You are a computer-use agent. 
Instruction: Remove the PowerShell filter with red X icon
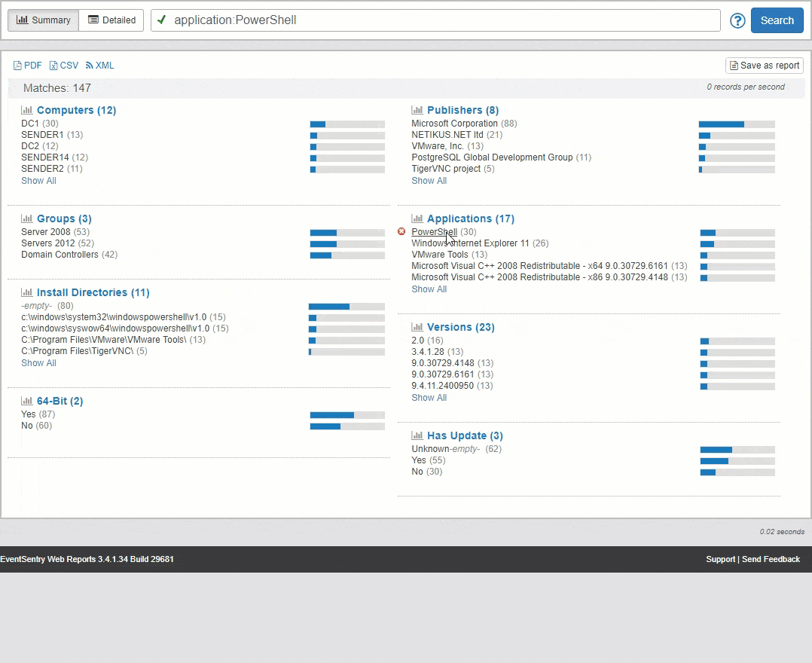(x=401, y=231)
